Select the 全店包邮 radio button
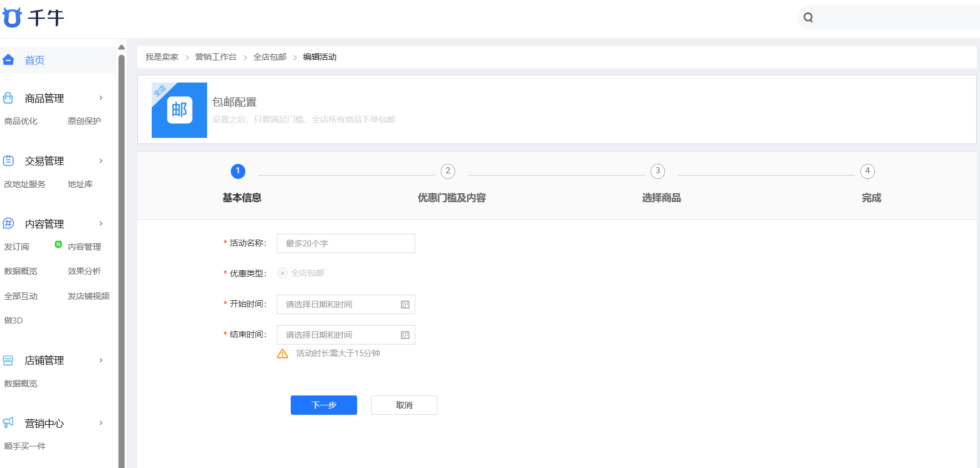 282,273
